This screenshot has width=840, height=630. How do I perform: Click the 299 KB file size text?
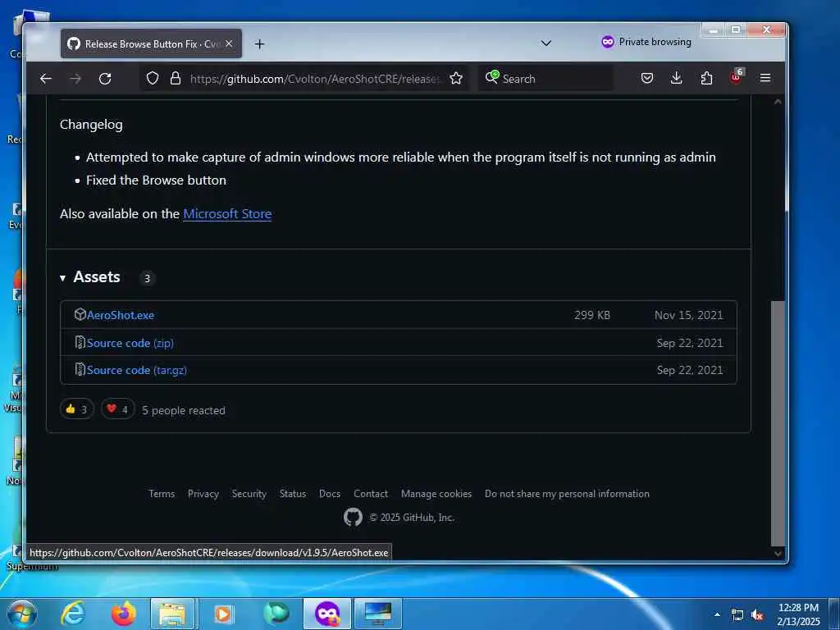592,316
